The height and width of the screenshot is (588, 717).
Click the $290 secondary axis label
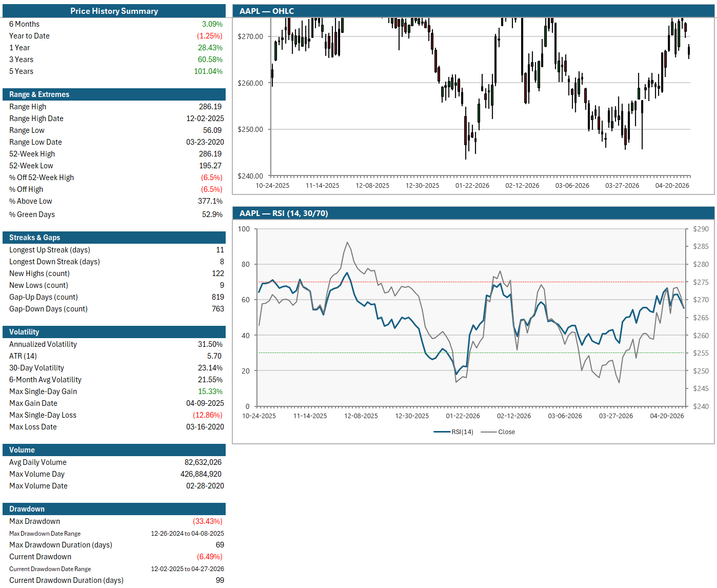tap(701, 229)
